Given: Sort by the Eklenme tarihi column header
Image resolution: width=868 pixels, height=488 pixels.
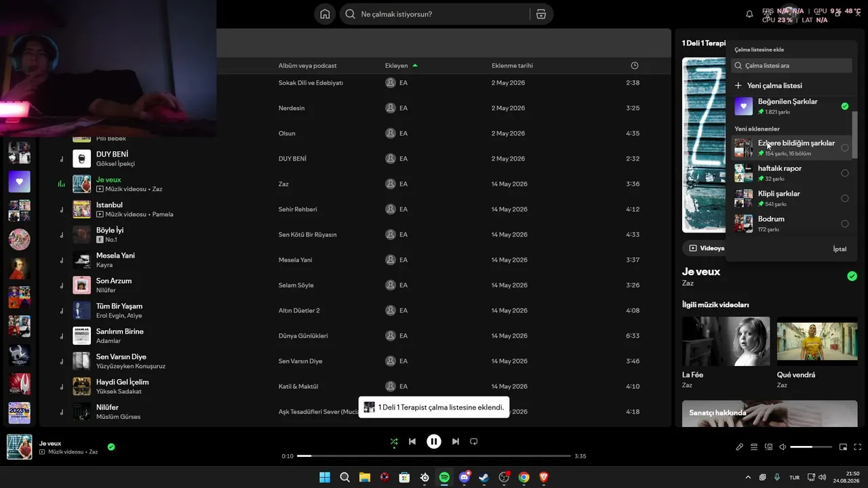Looking at the screenshot, I should pyautogui.click(x=512, y=66).
